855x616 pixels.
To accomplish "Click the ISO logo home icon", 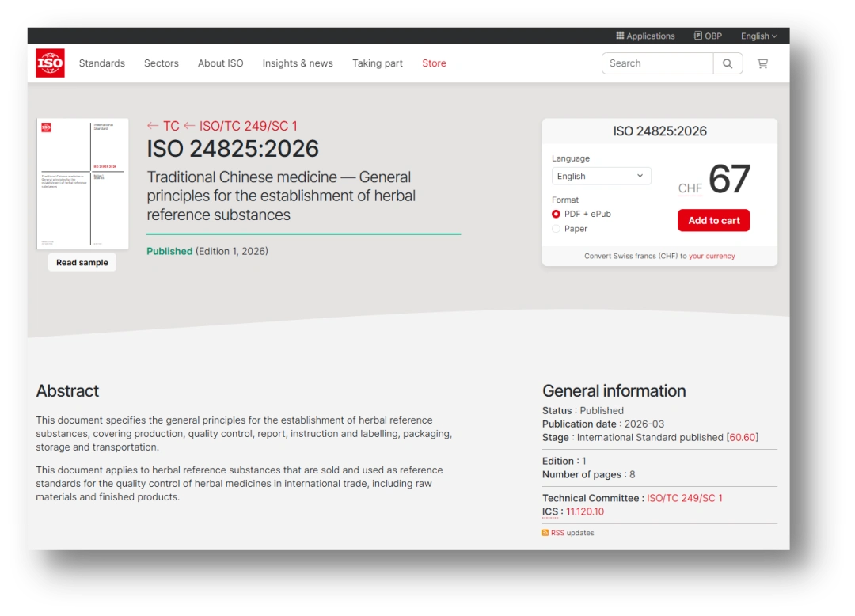I will coord(50,63).
